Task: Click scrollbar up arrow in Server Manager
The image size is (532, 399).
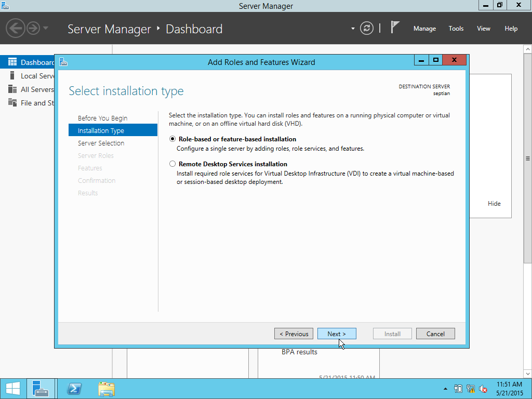Action: (x=528, y=49)
